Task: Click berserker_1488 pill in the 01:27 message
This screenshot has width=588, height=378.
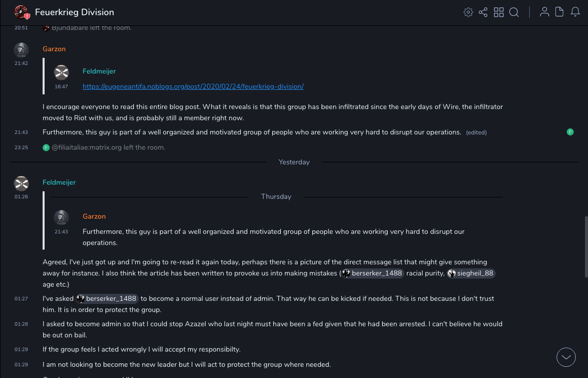Action: point(107,298)
